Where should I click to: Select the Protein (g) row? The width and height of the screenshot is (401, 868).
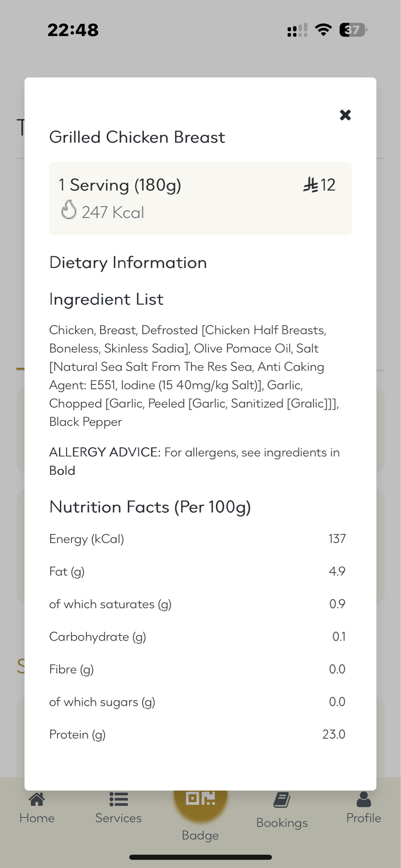197,734
